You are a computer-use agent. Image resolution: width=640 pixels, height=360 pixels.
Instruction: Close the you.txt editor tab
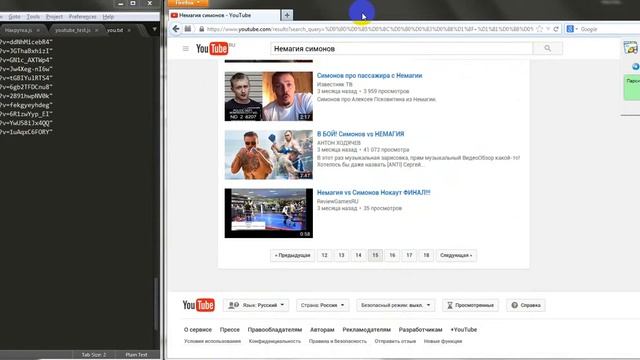pyautogui.click(x=129, y=30)
